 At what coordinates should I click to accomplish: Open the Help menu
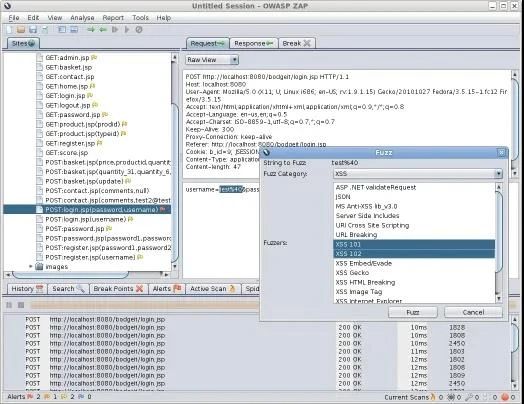tap(164, 18)
